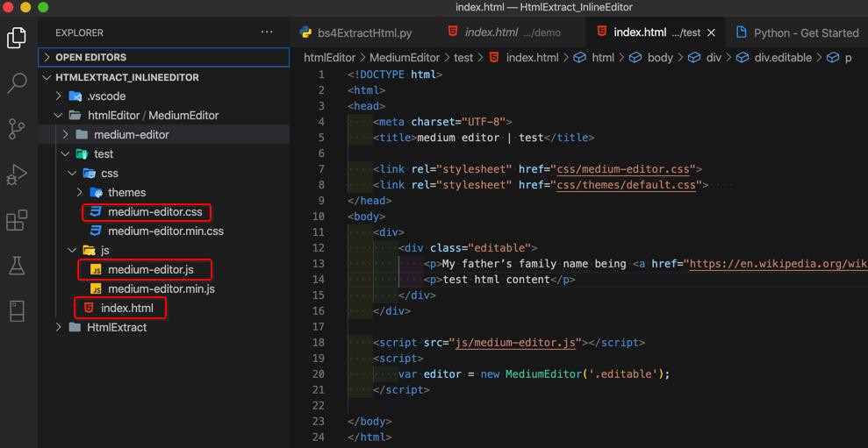This screenshot has width=868, height=448.
Task: Click the test folder icon
Action: coord(82,153)
